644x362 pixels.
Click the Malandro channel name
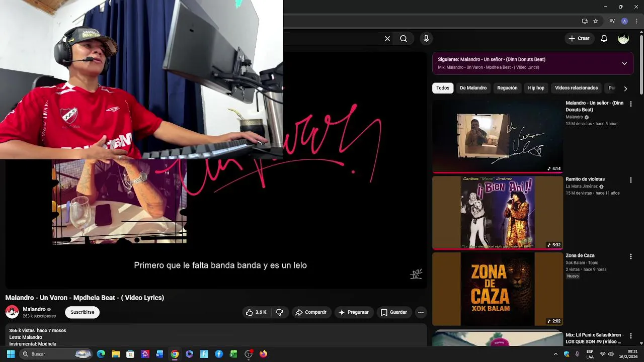point(34,309)
